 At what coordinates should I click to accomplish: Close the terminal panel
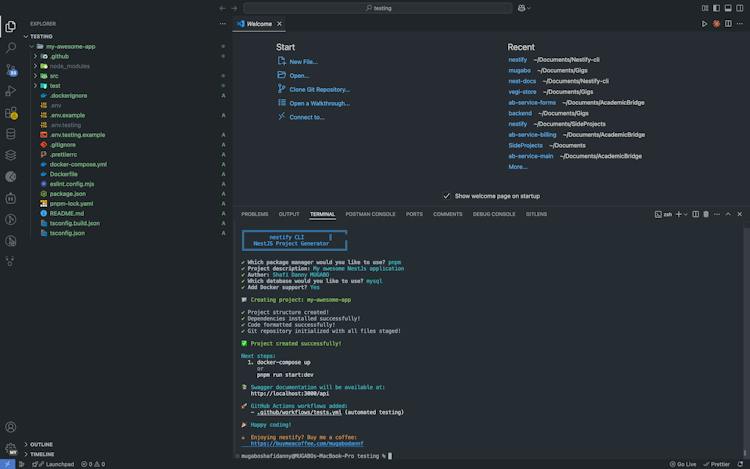[x=739, y=214]
